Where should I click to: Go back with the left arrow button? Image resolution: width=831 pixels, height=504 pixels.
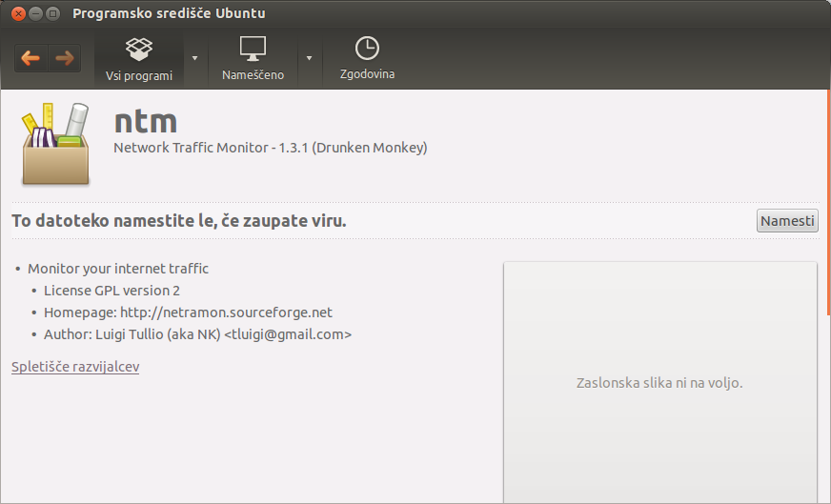[x=30, y=58]
